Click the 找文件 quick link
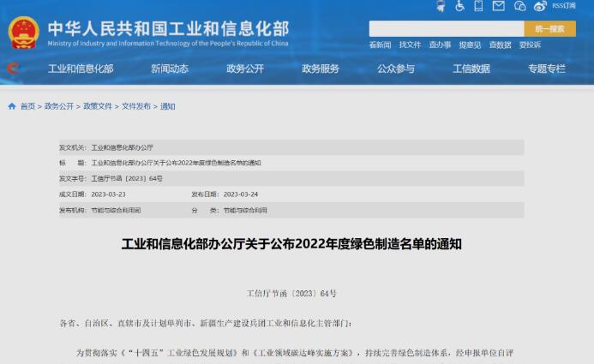 [410, 45]
